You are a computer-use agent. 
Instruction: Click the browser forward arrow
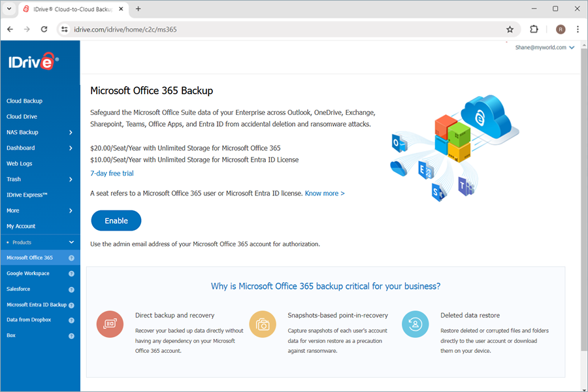(27, 29)
